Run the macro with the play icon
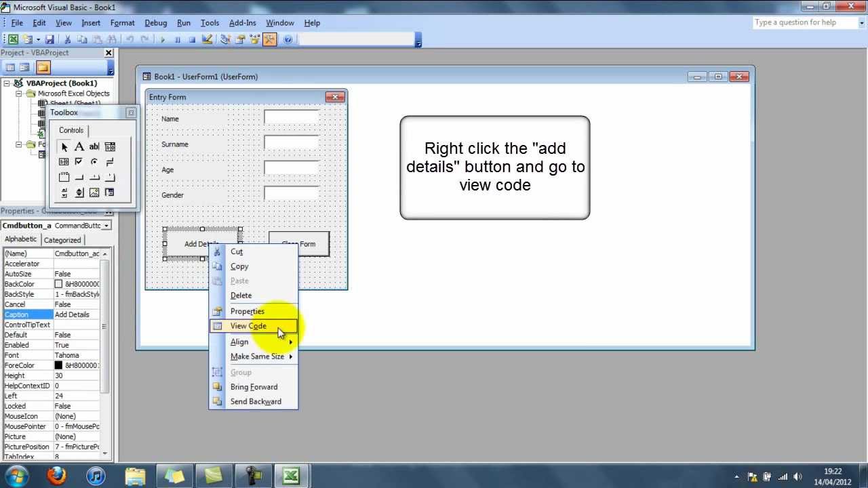Image resolution: width=868 pixels, height=488 pixels. point(163,40)
